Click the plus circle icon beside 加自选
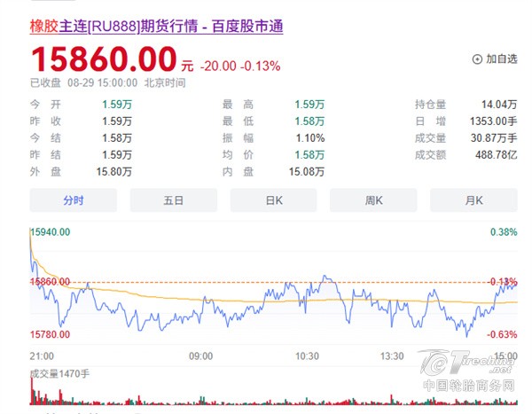 [x=477, y=59]
